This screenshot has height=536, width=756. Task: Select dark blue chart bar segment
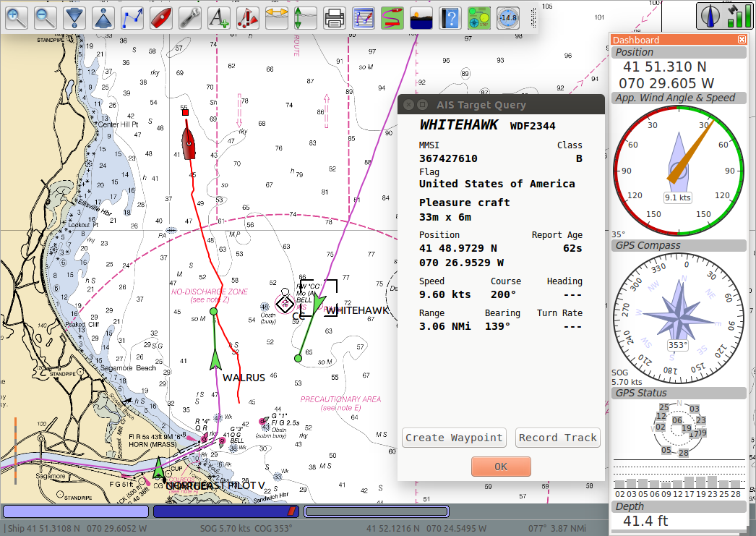225,511
